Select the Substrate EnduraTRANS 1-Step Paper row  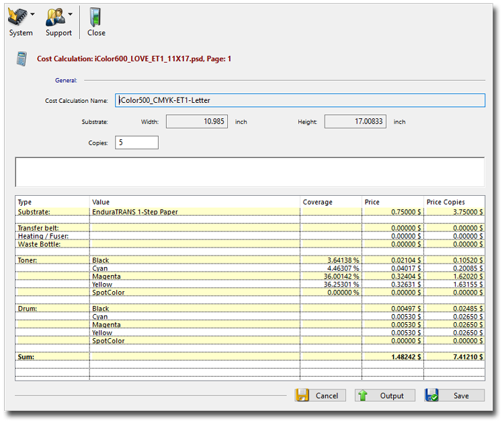pos(139,212)
